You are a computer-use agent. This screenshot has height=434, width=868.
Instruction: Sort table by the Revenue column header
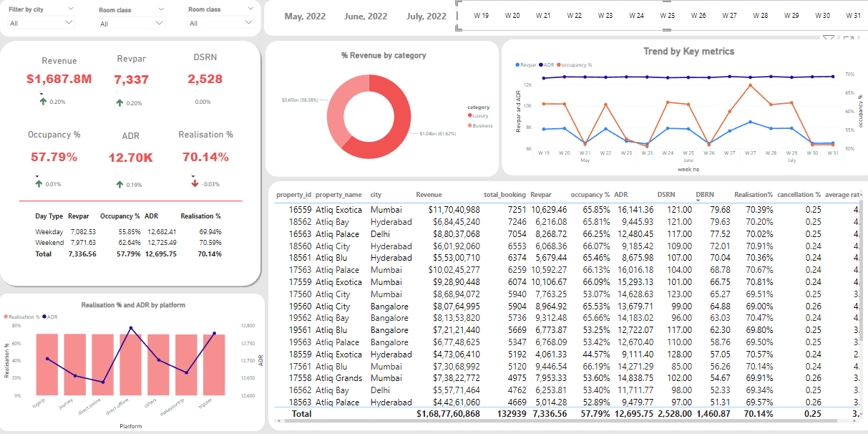[x=429, y=195]
